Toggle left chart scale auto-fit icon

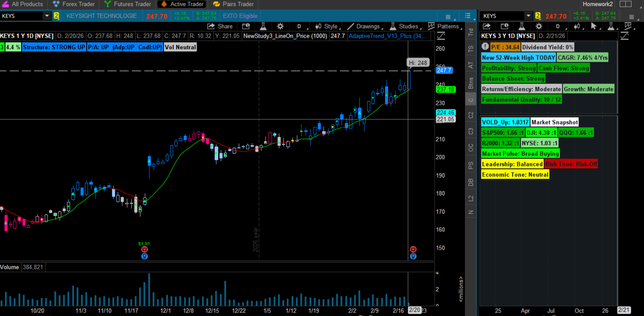[x=441, y=36]
